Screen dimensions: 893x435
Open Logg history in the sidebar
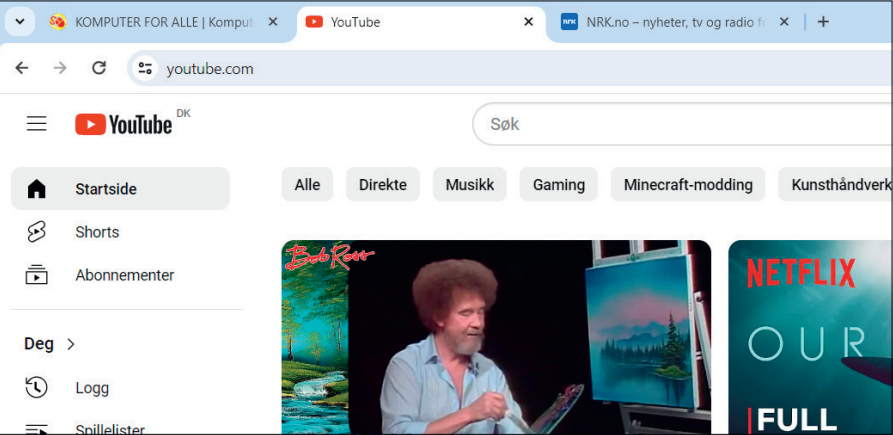[x=120, y=388]
